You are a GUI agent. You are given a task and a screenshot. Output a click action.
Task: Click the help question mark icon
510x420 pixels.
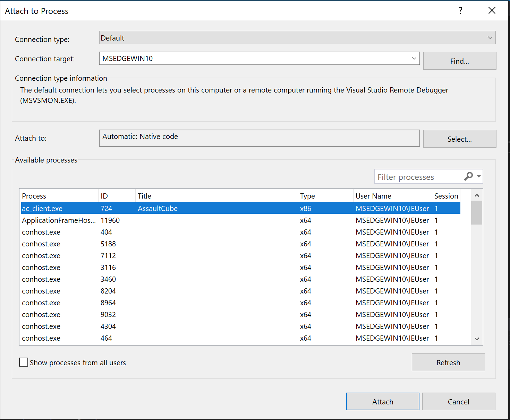point(460,11)
